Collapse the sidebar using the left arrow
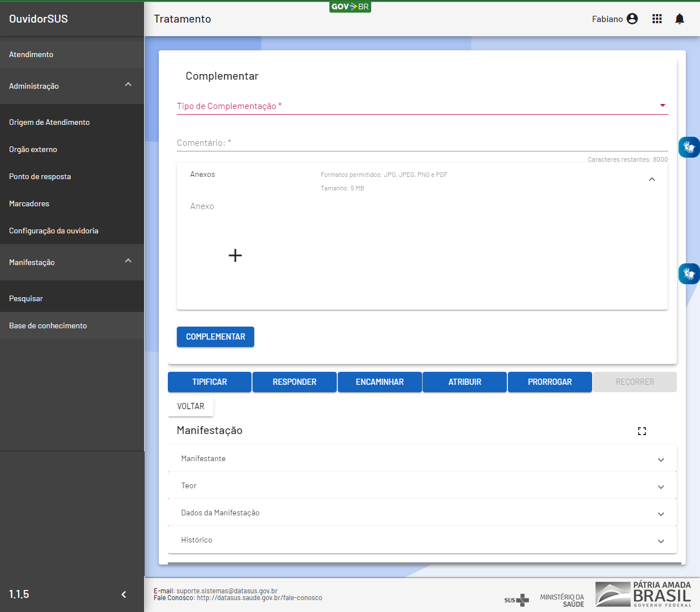Screen dimensions: 700x612 (x=124, y=594)
